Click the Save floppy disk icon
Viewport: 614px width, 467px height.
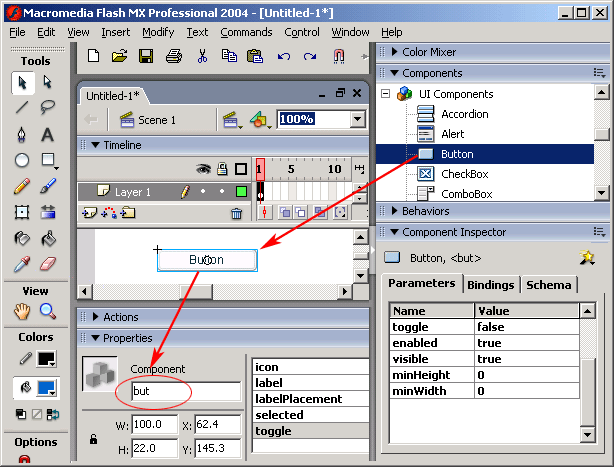click(146, 56)
